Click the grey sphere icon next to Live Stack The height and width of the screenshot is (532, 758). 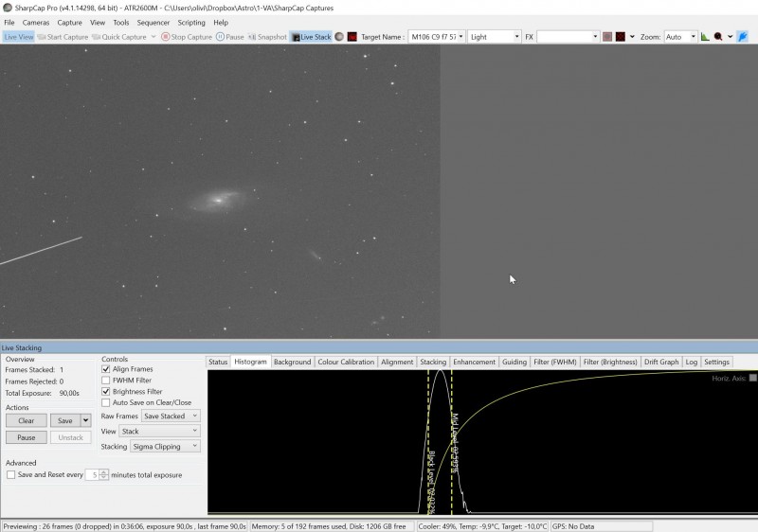[x=339, y=37]
